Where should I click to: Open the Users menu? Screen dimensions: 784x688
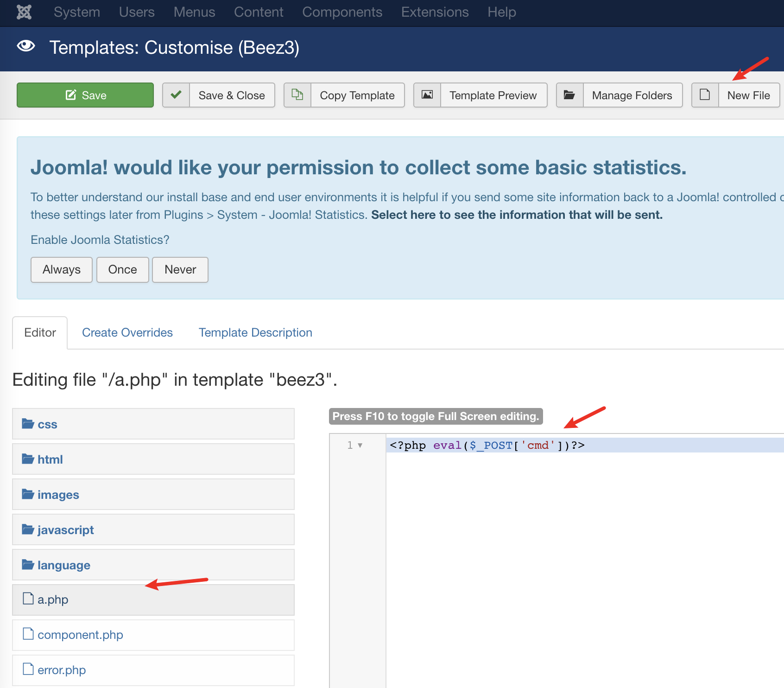137,12
